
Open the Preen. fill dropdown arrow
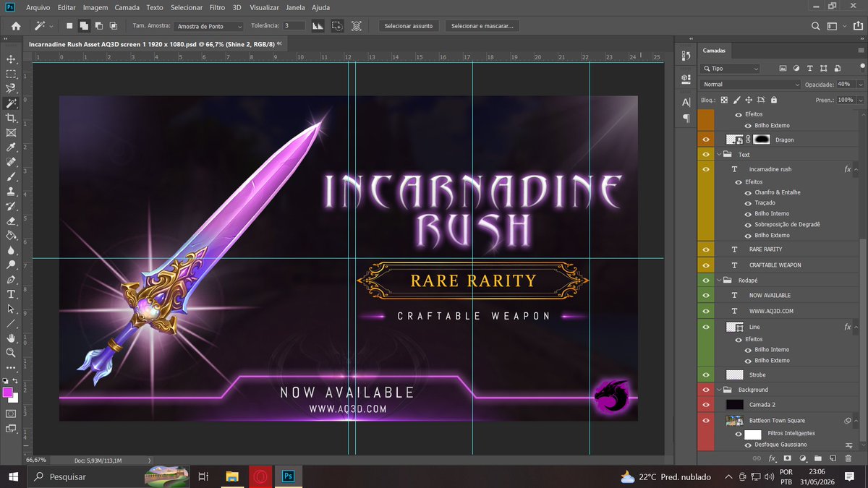pos(860,100)
